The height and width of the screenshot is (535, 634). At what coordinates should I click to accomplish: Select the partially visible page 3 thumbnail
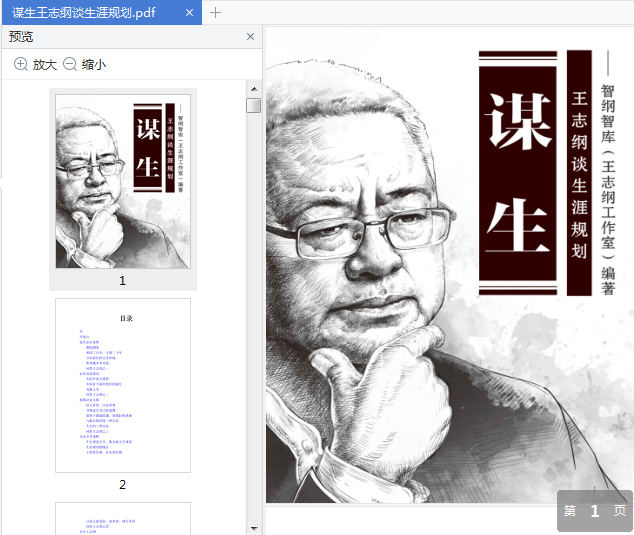(123, 518)
